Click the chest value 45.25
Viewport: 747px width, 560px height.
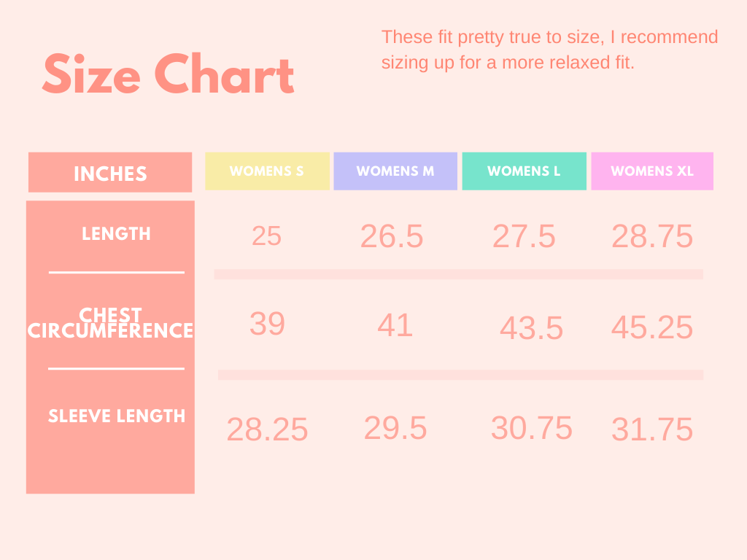652,327
